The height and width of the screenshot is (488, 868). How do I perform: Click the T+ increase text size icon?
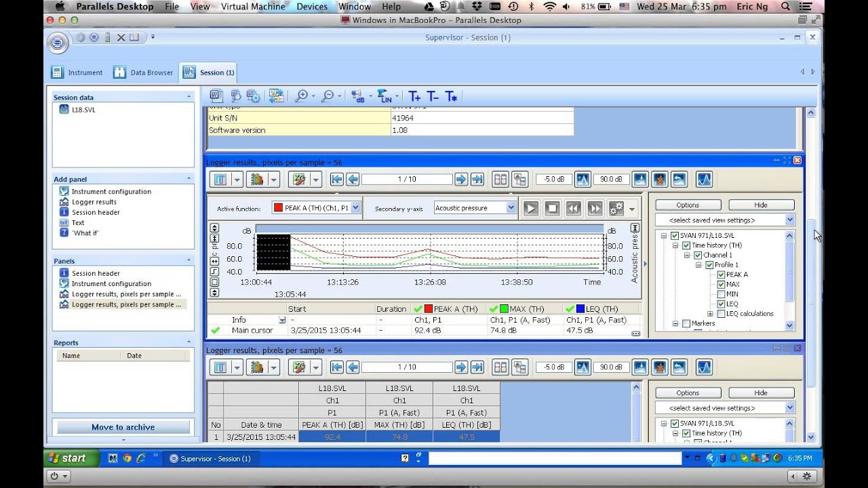pos(414,96)
